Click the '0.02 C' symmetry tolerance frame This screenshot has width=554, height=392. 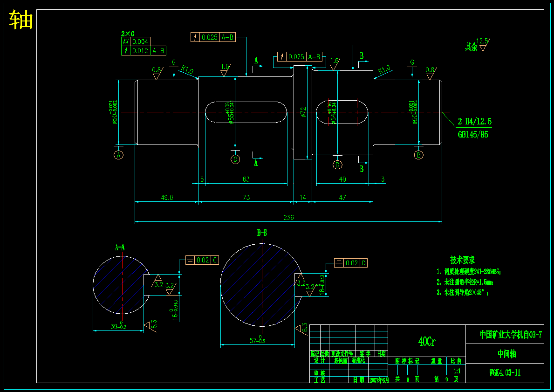[x=202, y=260]
